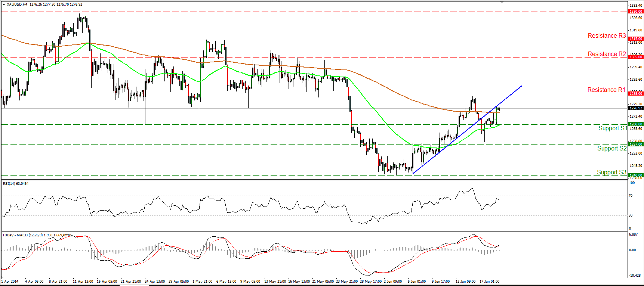
Task: Click the MACD scale value 6.887
Action: coord(633,234)
